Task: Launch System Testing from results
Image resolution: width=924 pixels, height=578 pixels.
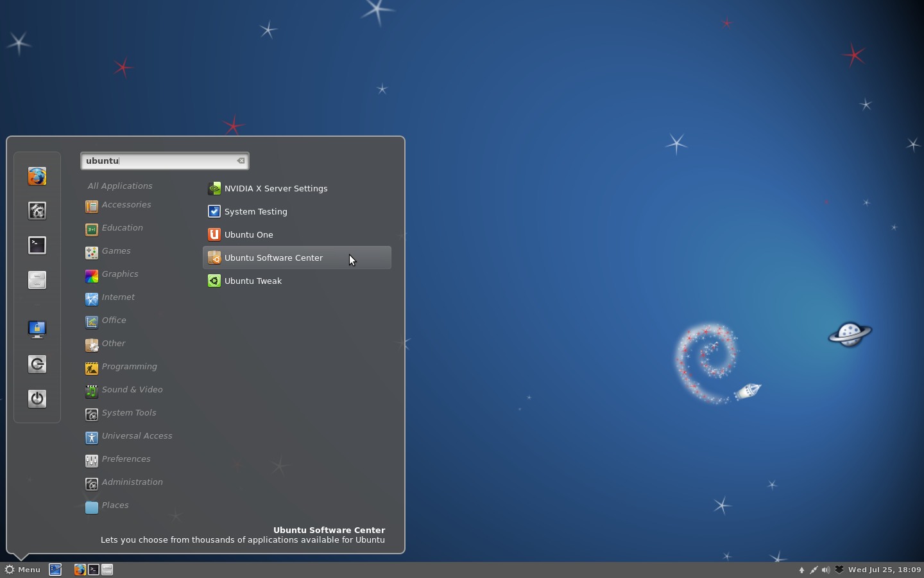Action: [x=255, y=211]
